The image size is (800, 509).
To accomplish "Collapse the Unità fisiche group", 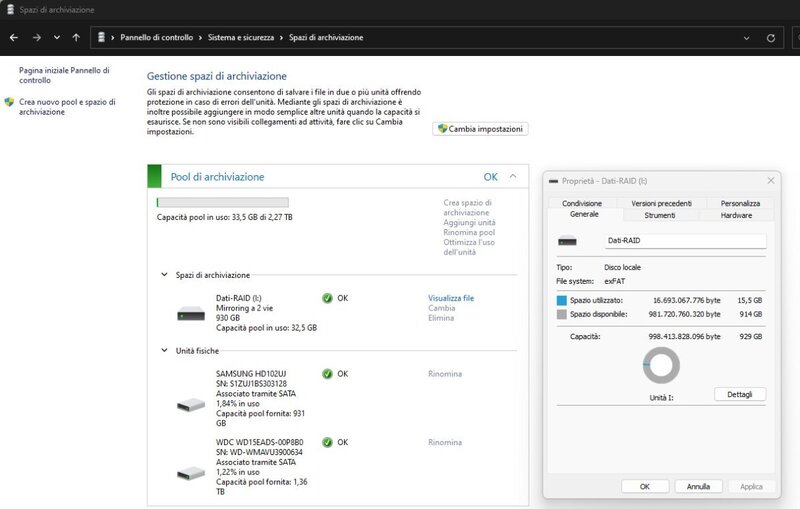I will (165, 351).
